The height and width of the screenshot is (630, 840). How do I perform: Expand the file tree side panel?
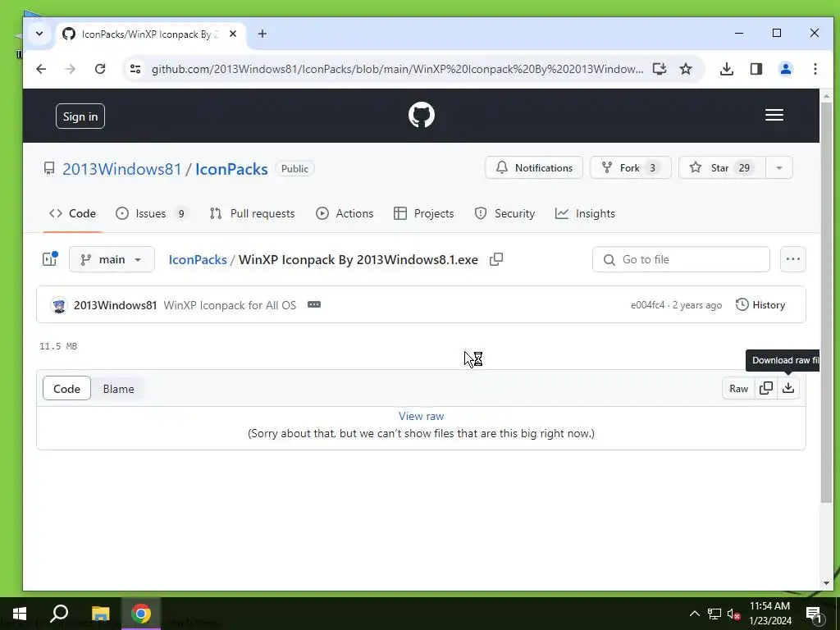click(50, 259)
